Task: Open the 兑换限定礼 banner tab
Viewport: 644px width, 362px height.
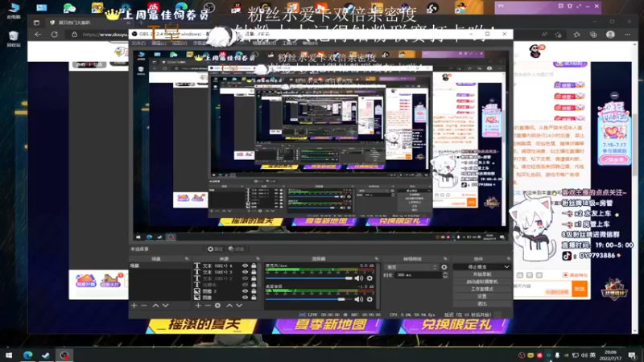Action: pos(455,326)
